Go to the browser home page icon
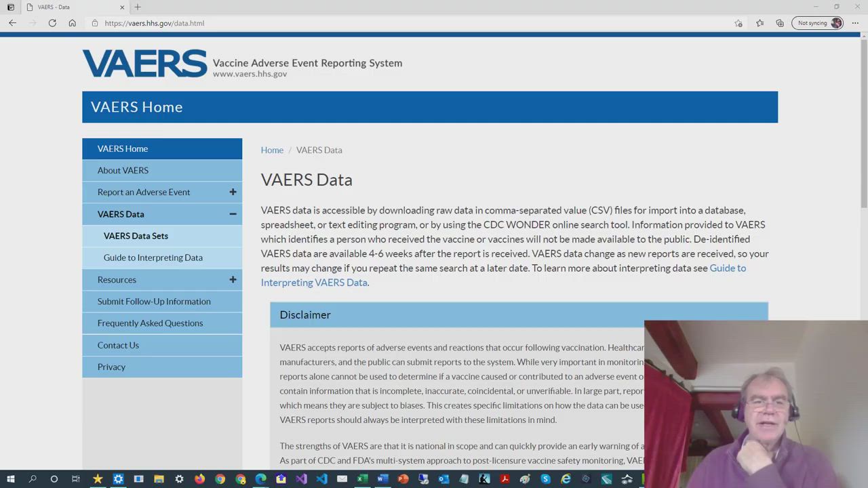 (x=72, y=23)
